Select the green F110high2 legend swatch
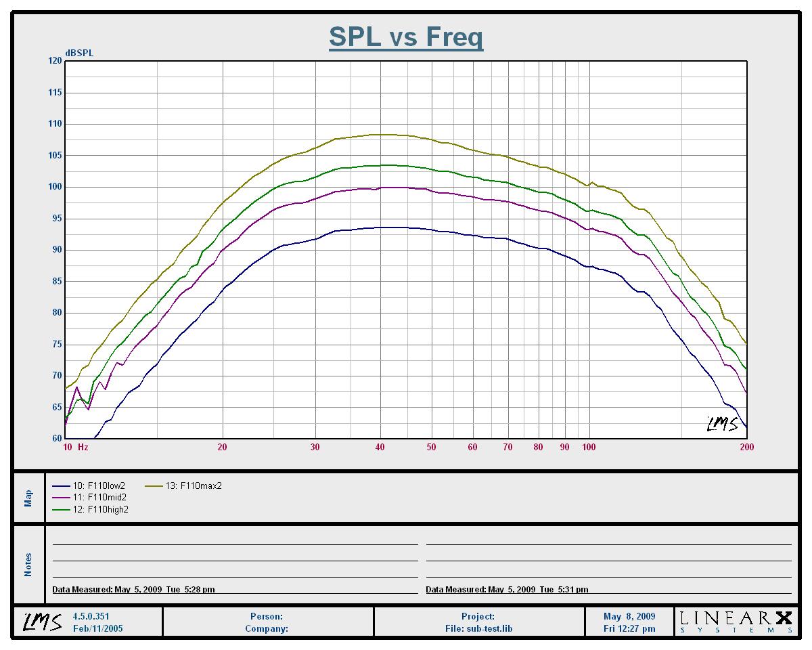The height and width of the screenshot is (650, 812). (x=62, y=510)
